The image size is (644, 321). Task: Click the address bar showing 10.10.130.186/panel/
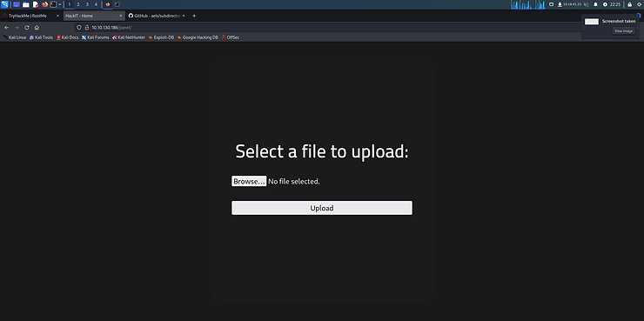pyautogui.click(x=329, y=28)
